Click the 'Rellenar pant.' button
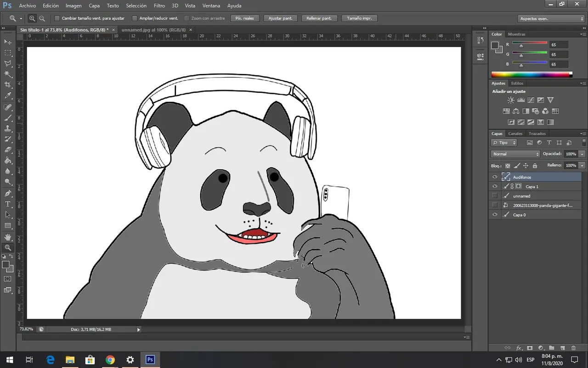The height and width of the screenshot is (368, 588). (x=319, y=18)
